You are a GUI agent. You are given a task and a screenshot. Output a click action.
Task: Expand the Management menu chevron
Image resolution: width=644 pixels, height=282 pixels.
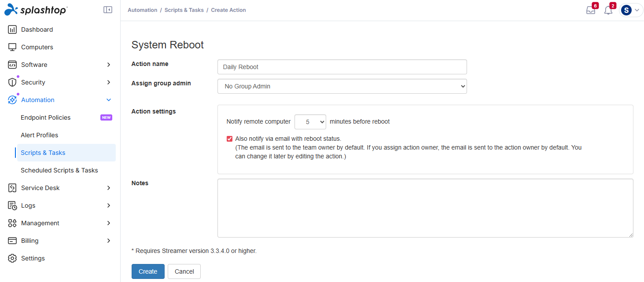tap(109, 223)
